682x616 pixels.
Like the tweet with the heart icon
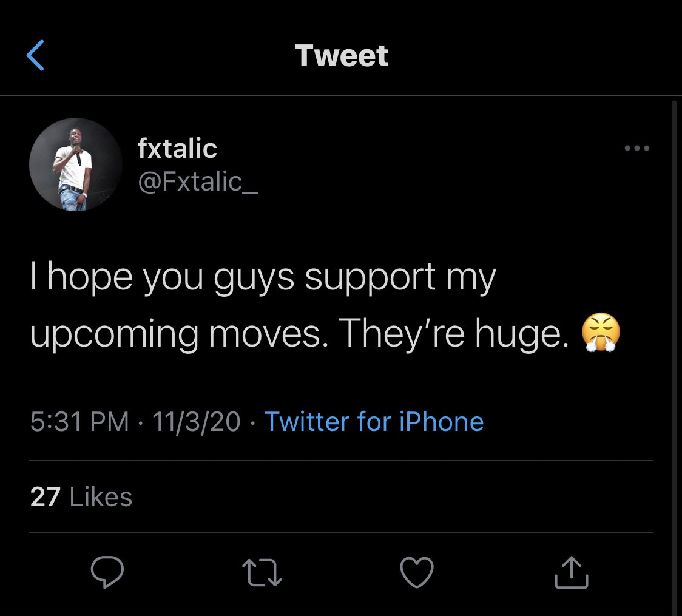[417, 572]
